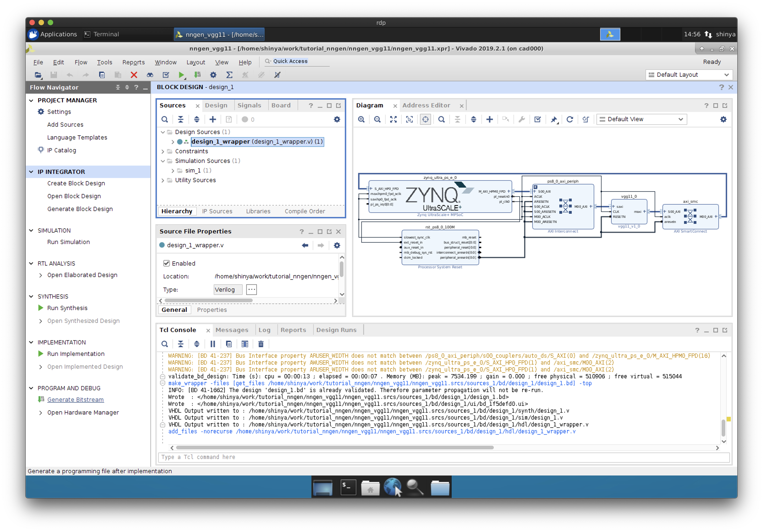Screen dimensions: 763x532
Task: Click the Generate Bitstream link
Action: 75,399
